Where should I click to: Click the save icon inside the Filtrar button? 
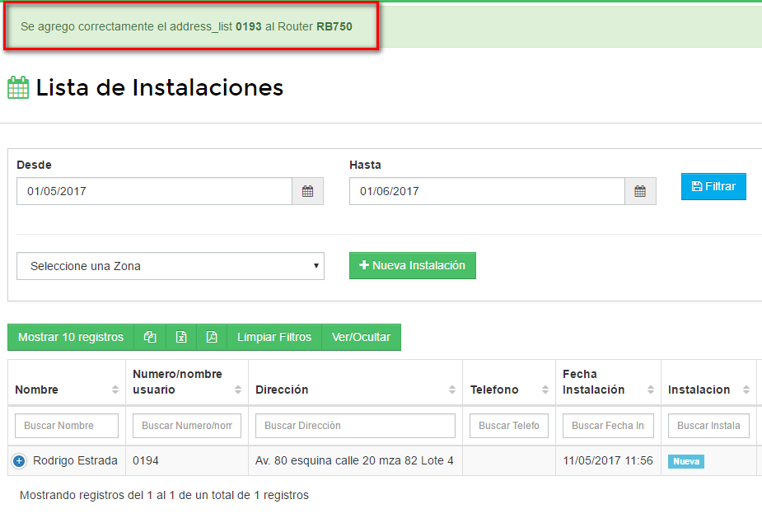[697, 186]
